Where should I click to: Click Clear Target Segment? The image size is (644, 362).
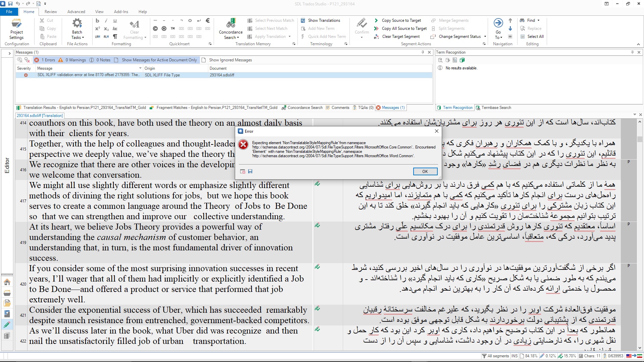[400, 37]
